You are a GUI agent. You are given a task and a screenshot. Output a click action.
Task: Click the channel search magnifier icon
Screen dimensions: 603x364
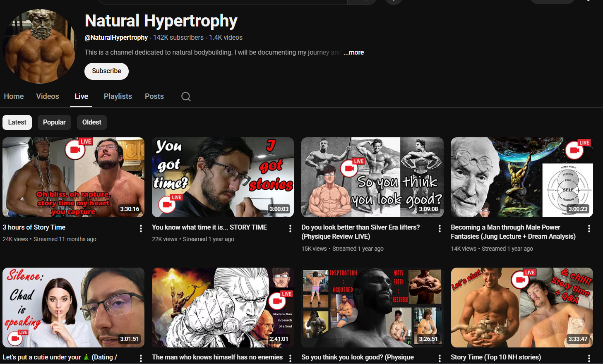186,96
